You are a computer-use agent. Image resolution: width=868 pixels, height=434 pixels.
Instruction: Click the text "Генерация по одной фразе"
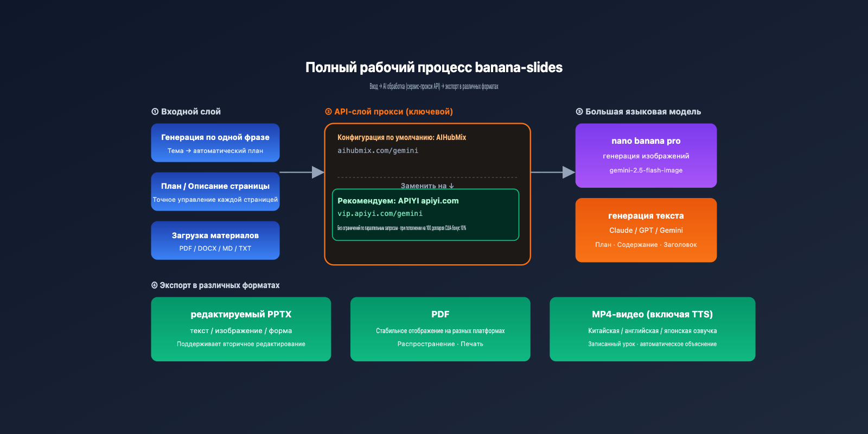(x=215, y=137)
